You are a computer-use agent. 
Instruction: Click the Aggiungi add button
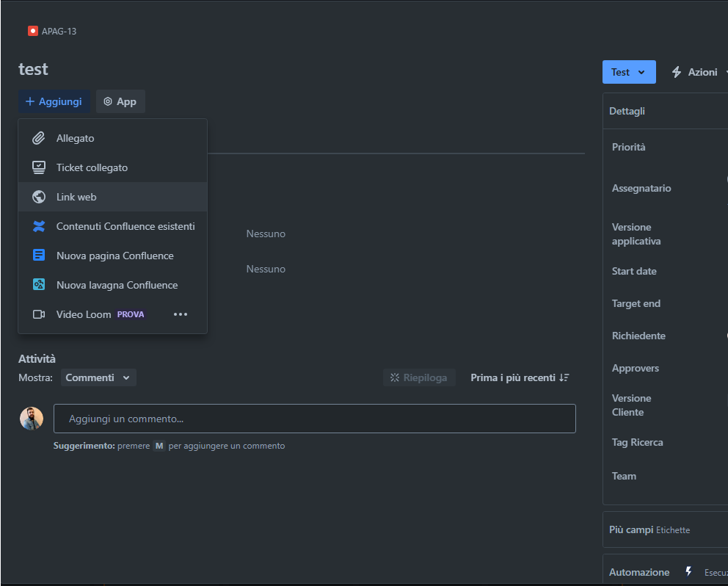[54, 101]
